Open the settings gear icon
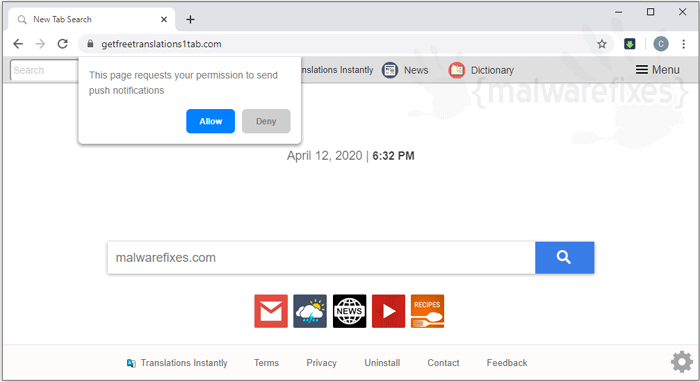This screenshot has width=700, height=382. 682,361
